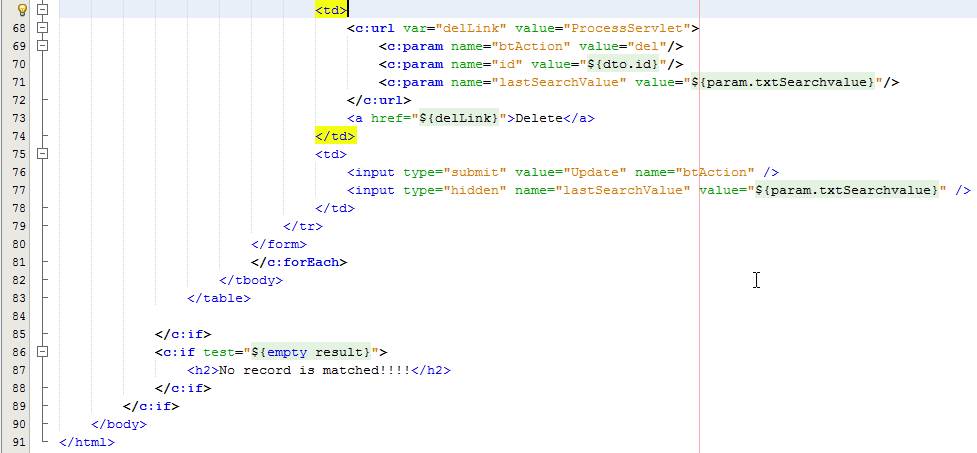
Task: Collapse the code fold on line 69
Action: 42,45
